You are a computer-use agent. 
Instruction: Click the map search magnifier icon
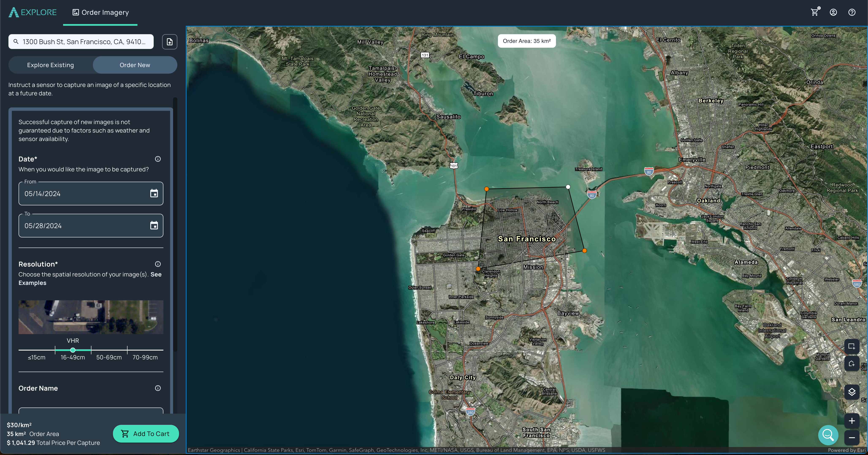pyautogui.click(x=828, y=435)
